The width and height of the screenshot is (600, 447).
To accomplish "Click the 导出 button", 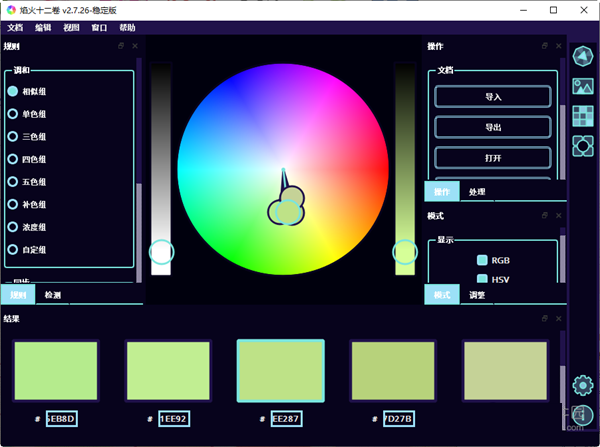I will 492,127.
